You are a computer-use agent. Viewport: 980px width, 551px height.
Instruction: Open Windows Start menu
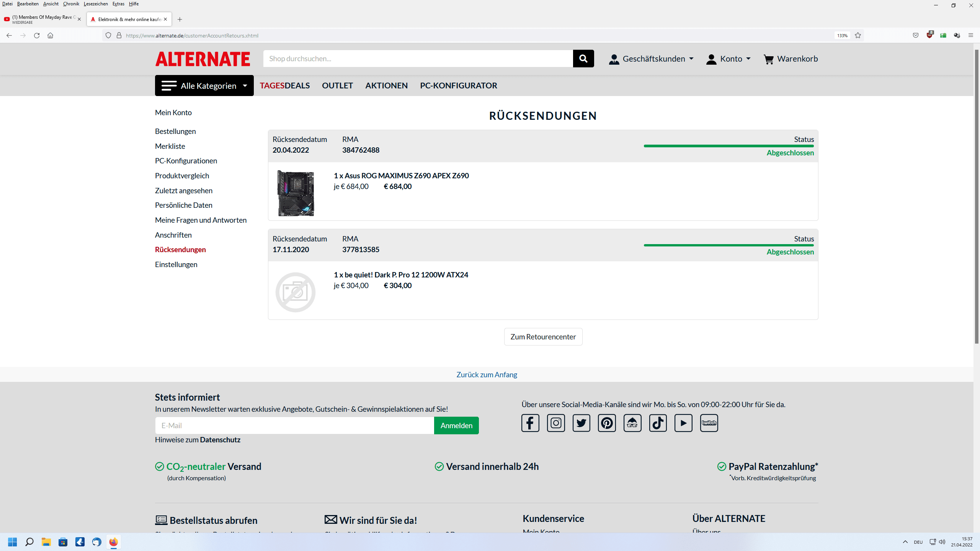tap(13, 542)
